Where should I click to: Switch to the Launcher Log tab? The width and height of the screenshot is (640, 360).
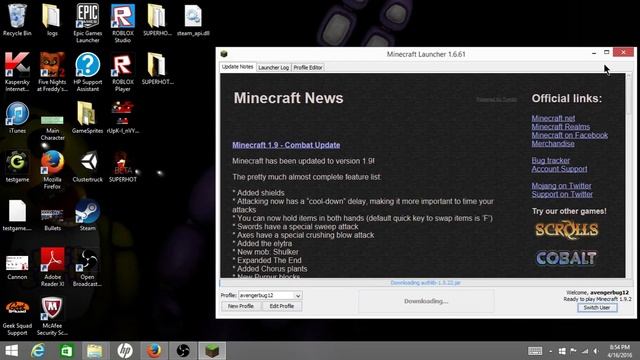click(x=273, y=68)
